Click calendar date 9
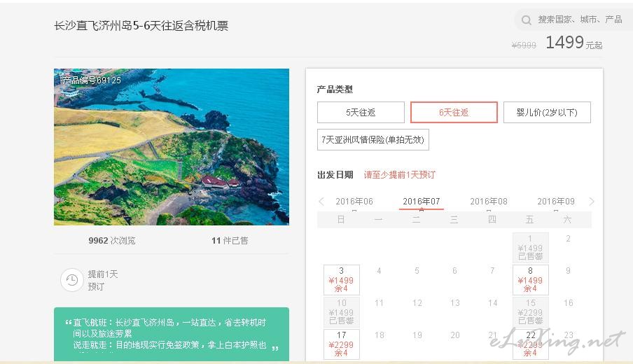The width and height of the screenshot is (633, 364). [568, 271]
